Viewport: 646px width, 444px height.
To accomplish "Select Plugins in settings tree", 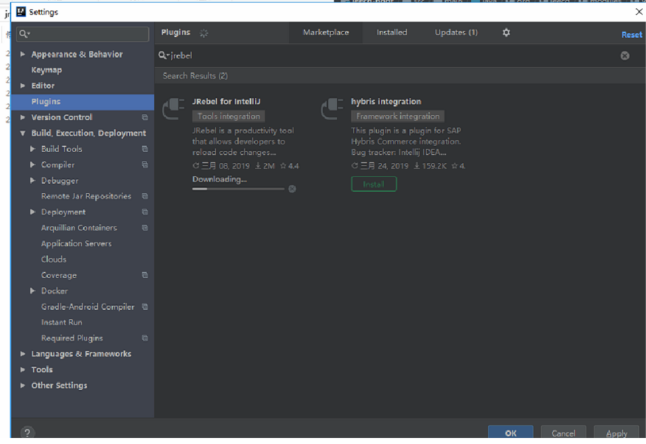I will coord(82,102).
